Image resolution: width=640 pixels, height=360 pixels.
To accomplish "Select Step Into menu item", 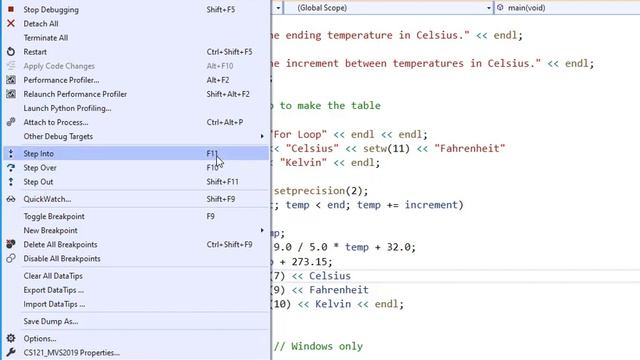I will pyautogui.click(x=136, y=153).
